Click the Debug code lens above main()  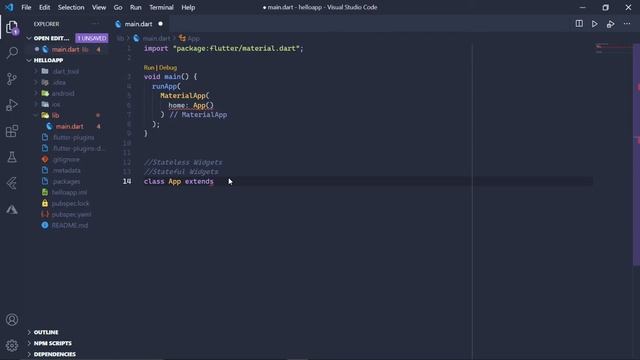coord(168,67)
